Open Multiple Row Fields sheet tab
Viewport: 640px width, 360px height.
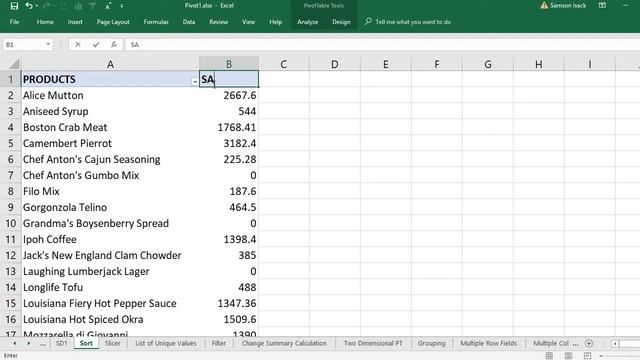489,343
